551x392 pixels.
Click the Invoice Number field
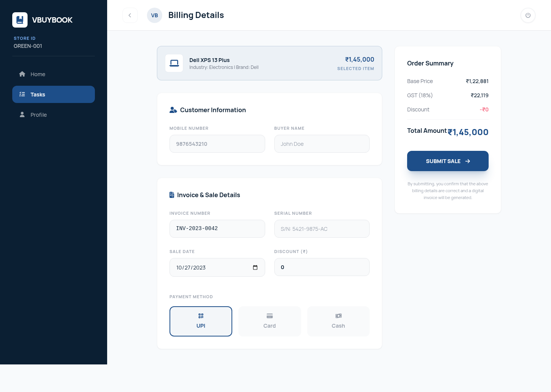coord(217,229)
